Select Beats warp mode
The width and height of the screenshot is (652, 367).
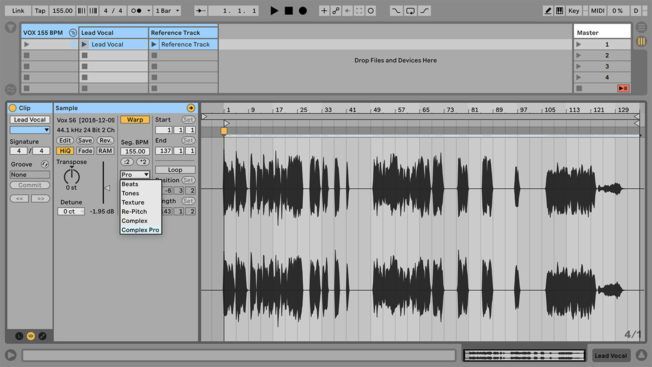(x=141, y=184)
